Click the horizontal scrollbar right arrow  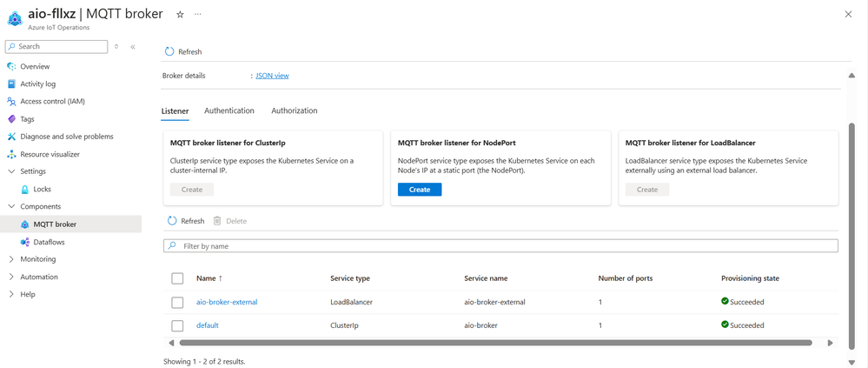(831, 343)
